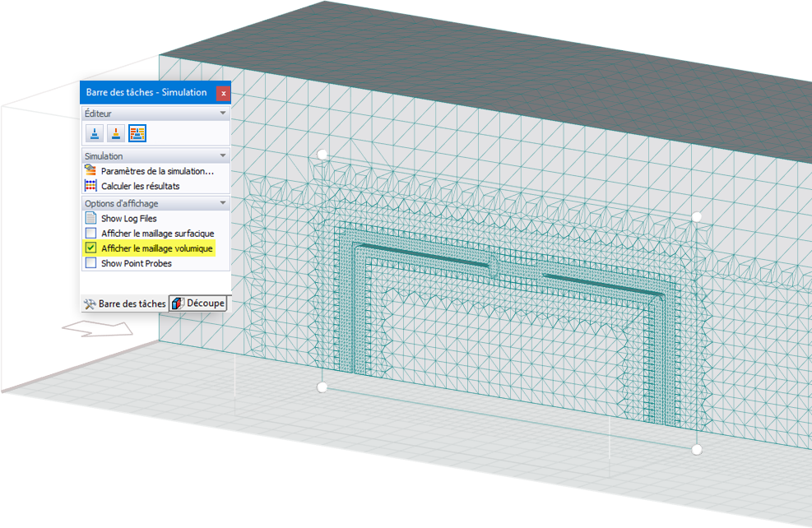This screenshot has width=812, height=528.
Task: Collapse the Simulation section arrow
Action: click(x=223, y=155)
